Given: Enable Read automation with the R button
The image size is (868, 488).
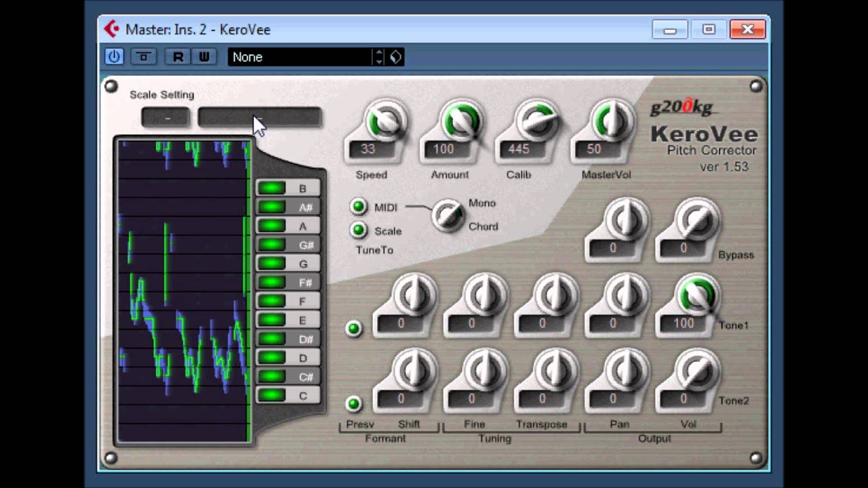Looking at the screenshot, I should [x=178, y=57].
